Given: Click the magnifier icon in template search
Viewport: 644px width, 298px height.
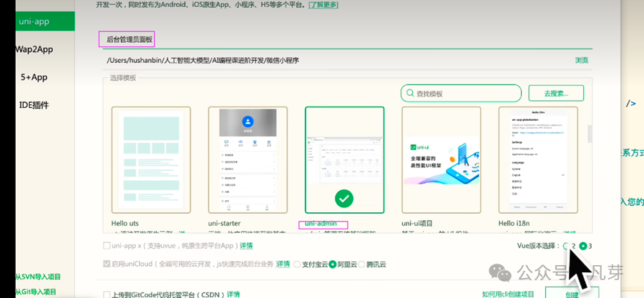Looking at the screenshot, I should pyautogui.click(x=409, y=94).
